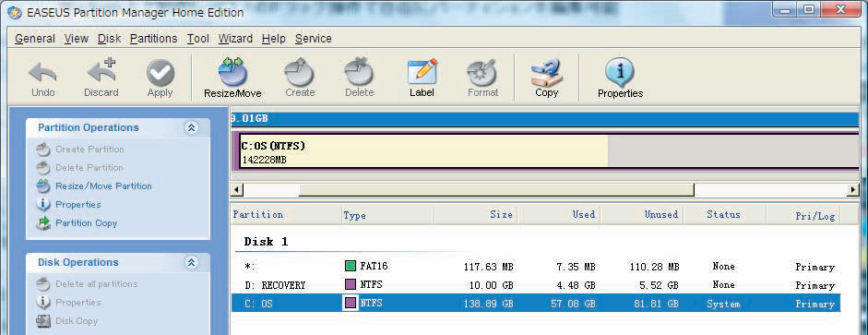The image size is (868, 335).
Task: Click the Delete Partition link
Action: (x=89, y=168)
